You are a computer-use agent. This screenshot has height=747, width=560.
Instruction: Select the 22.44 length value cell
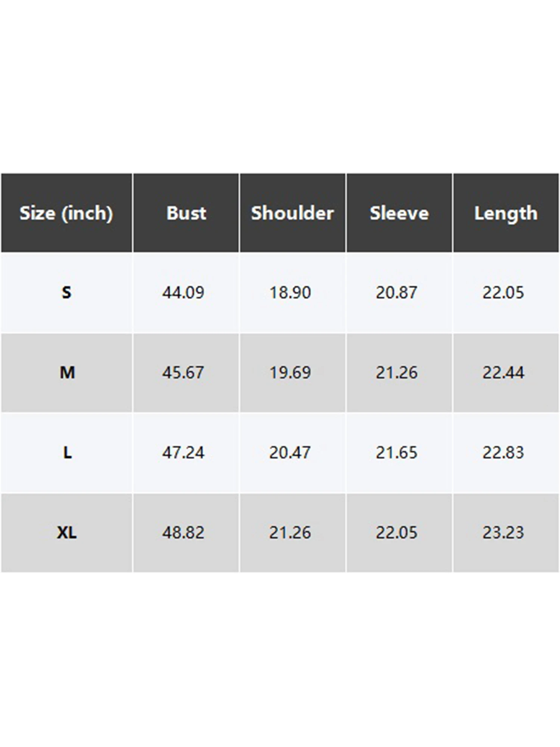pyautogui.click(x=503, y=372)
